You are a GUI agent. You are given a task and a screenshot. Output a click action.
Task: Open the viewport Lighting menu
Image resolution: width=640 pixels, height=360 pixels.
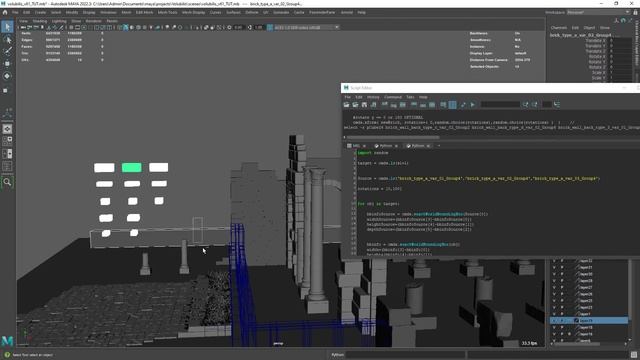coord(59,21)
